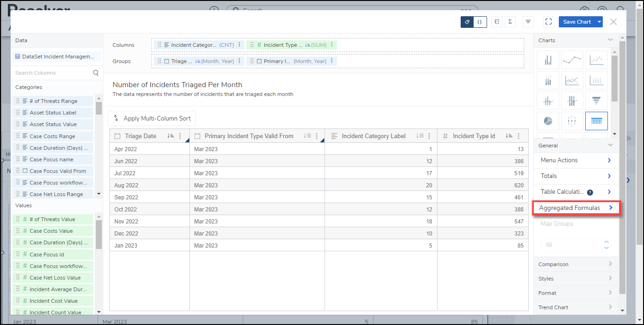Switch to curly braces code view
The image size is (644, 325).
(x=480, y=22)
